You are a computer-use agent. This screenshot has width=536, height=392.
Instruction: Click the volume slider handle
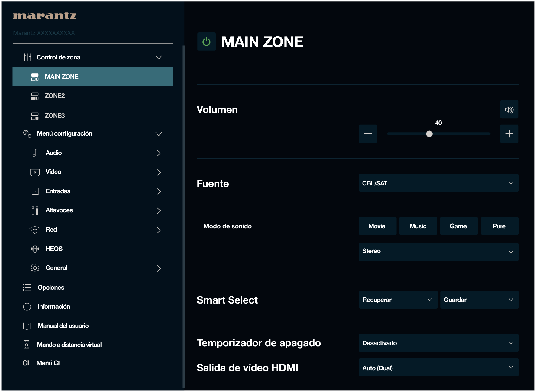pos(429,134)
